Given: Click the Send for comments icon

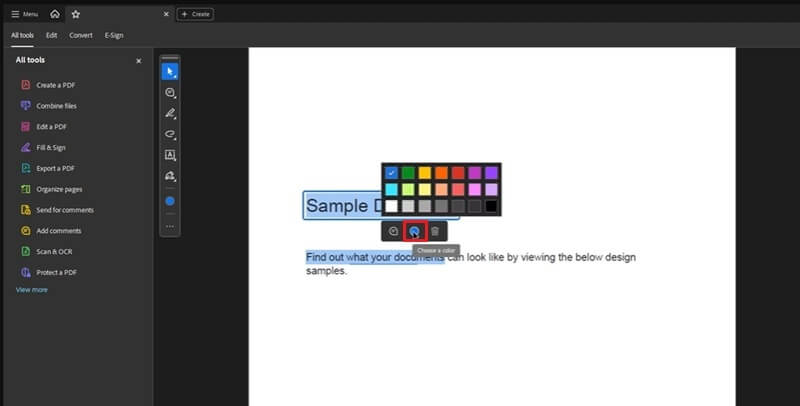Looking at the screenshot, I should (x=26, y=210).
